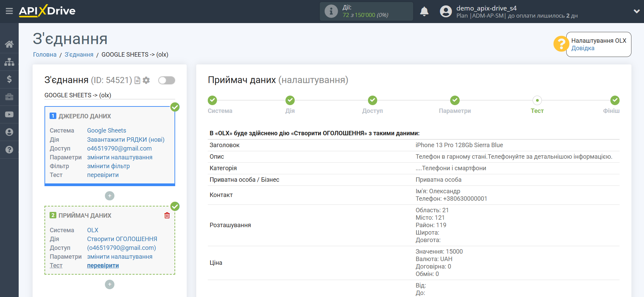The height and width of the screenshot is (297, 644).
Task: Open receiver access (o46519790@gmail.com) link
Action: pos(122,248)
